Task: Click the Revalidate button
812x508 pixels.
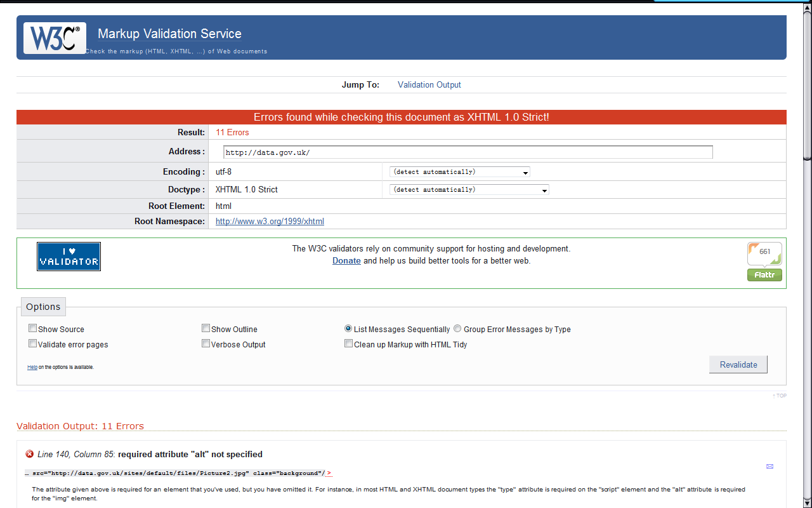Action: pyautogui.click(x=738, y=364)
